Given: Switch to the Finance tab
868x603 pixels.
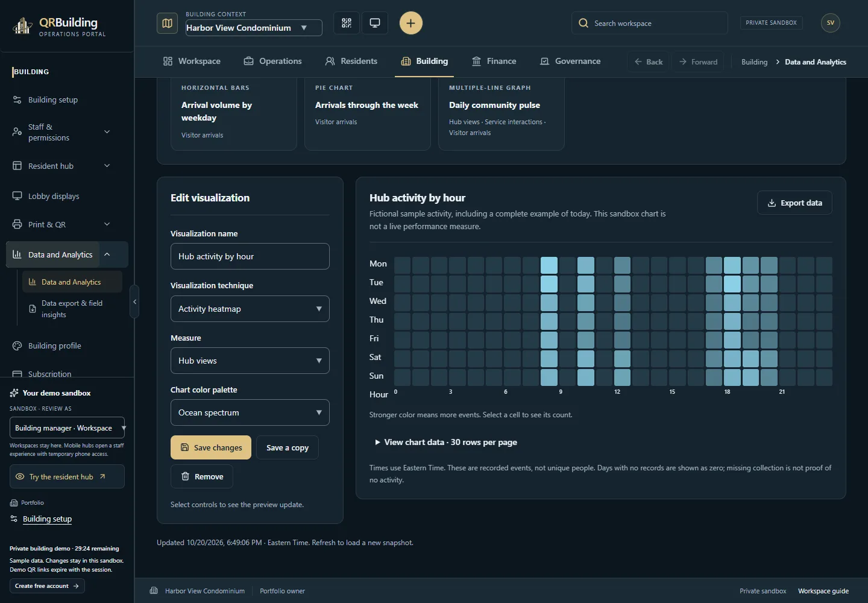Looking at the screenshot, I should (494, 61).
